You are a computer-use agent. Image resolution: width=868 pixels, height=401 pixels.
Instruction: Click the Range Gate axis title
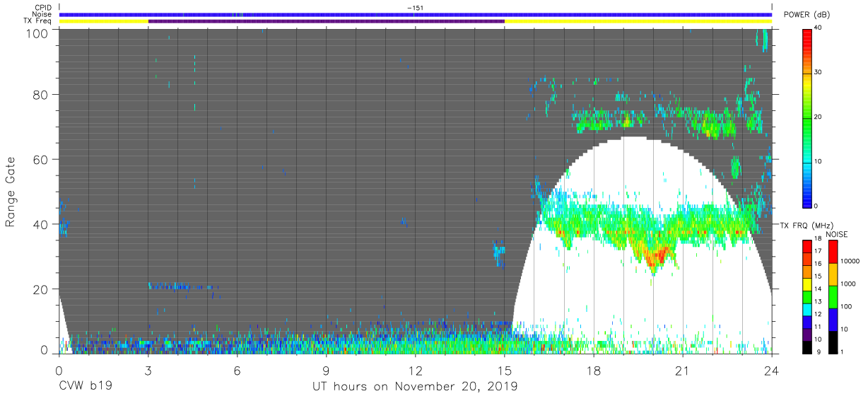pos(11,192)
